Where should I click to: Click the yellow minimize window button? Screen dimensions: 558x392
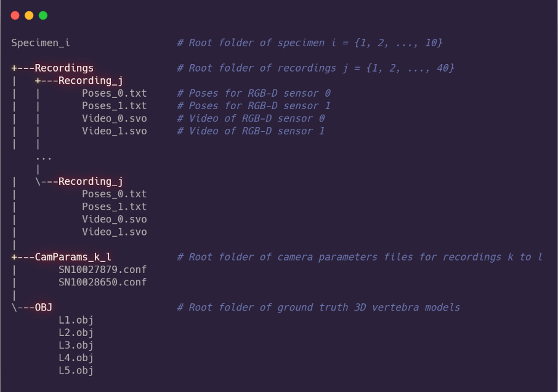tap(29, 15)
